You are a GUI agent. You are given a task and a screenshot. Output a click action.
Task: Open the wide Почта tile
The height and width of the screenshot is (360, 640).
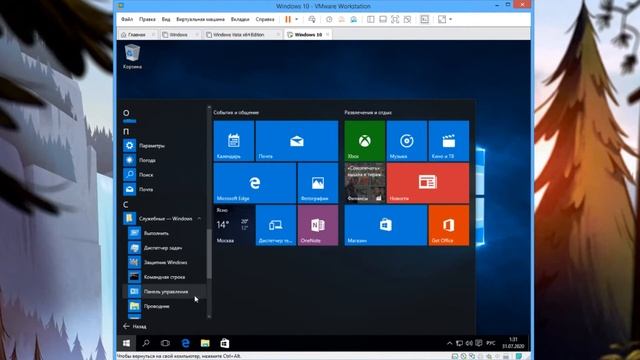click(297, 140)
